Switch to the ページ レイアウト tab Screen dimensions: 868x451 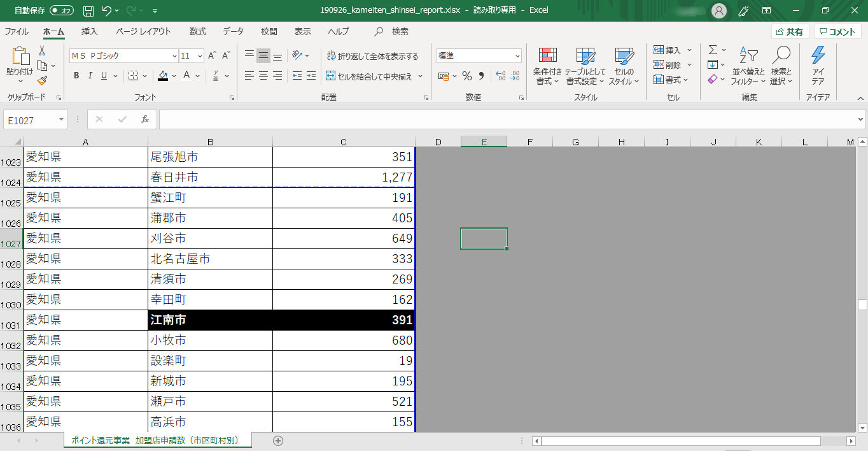(x=143, y=31)
